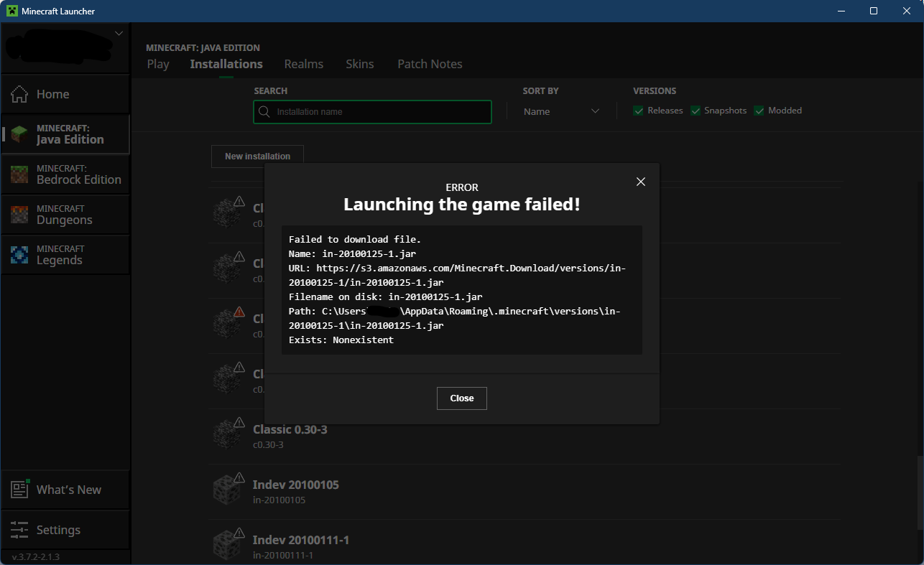The image size is (924, 565).
Task: Open Minecraft Bedrock Edition block icon
Action: coord(19,174)
